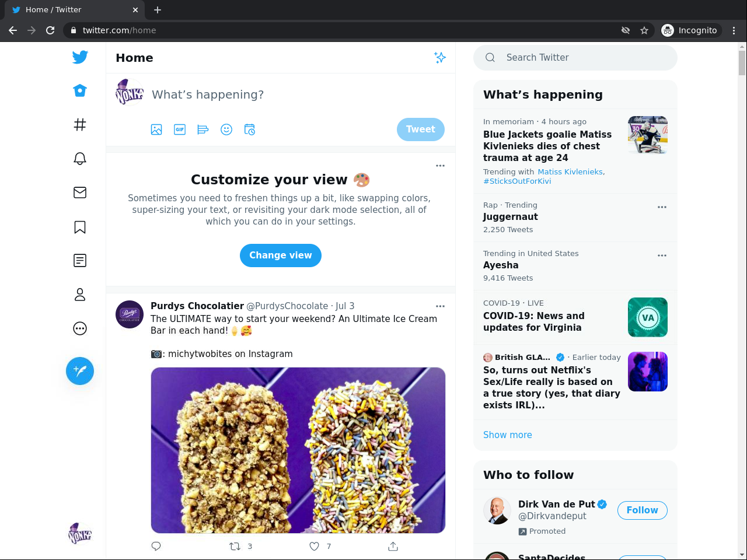Open the Notifications bell icon

80,159
